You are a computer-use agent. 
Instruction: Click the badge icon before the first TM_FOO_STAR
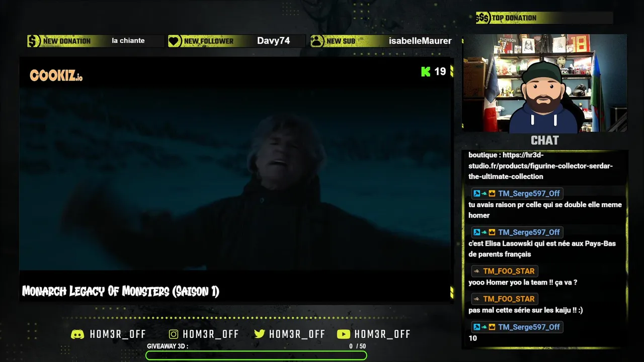pyautogui.click(x=476, y=271)
